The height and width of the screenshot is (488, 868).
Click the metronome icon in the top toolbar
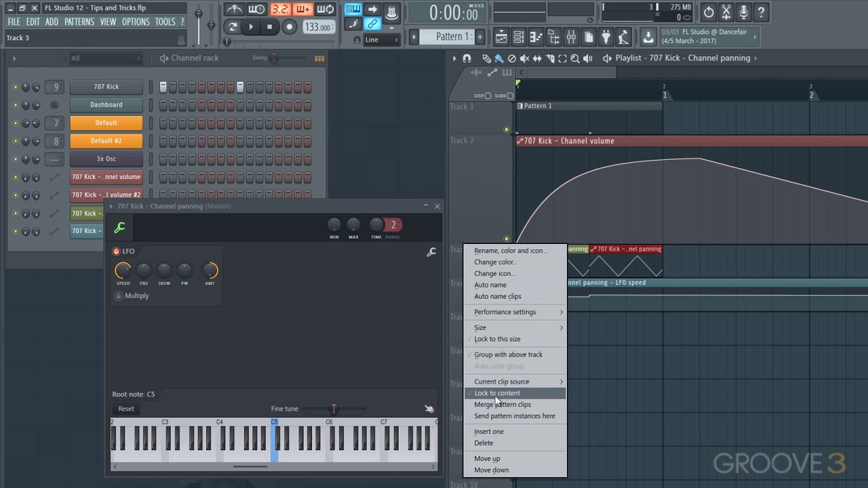click(235, 9)
